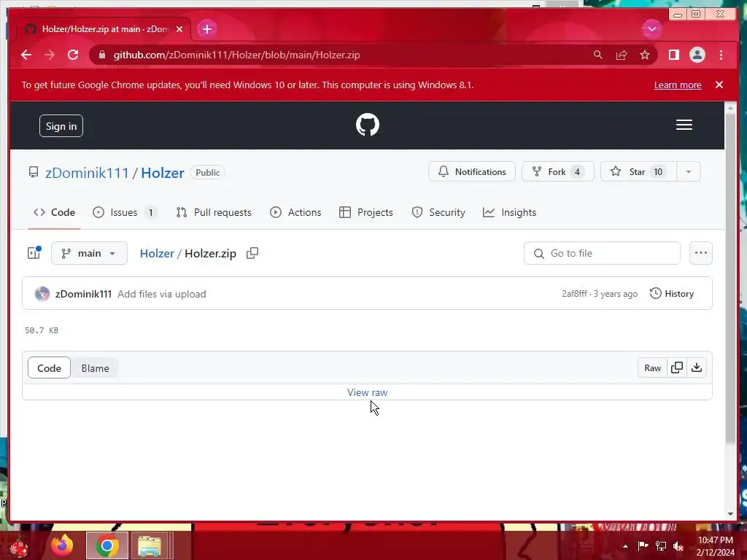Open the Chrome profile avatar
Screen dimensions: 747x560
(697, 55)
